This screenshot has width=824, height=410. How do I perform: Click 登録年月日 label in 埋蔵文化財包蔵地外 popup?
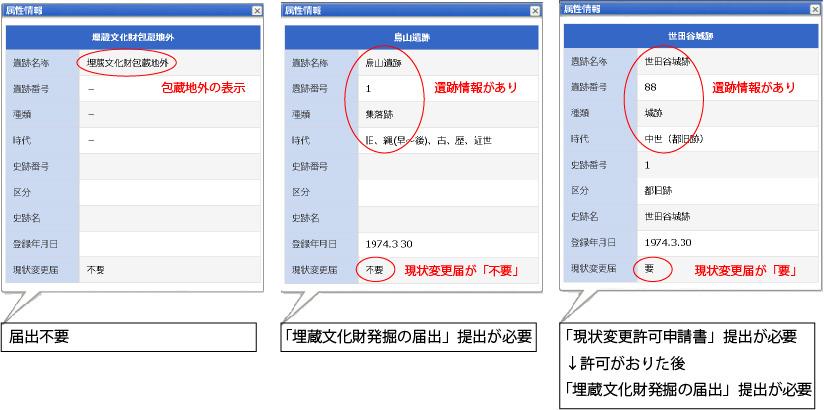35,244
